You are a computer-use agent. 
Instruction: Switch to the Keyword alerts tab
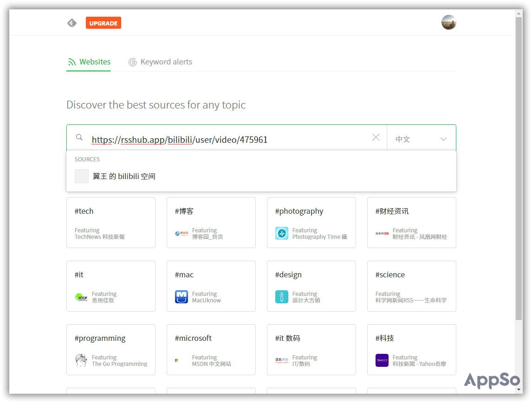point(160,62)
